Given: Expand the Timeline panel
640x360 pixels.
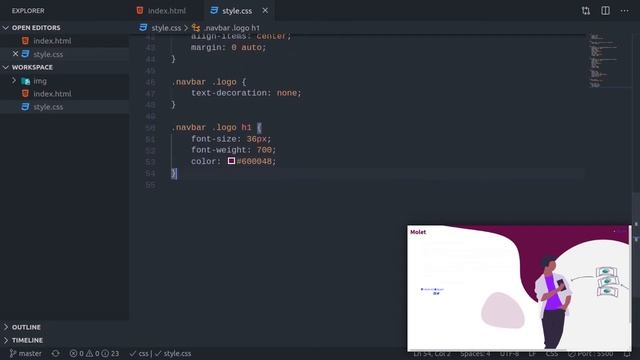Looking at the screenshot, I should click(x=6, y=340).
